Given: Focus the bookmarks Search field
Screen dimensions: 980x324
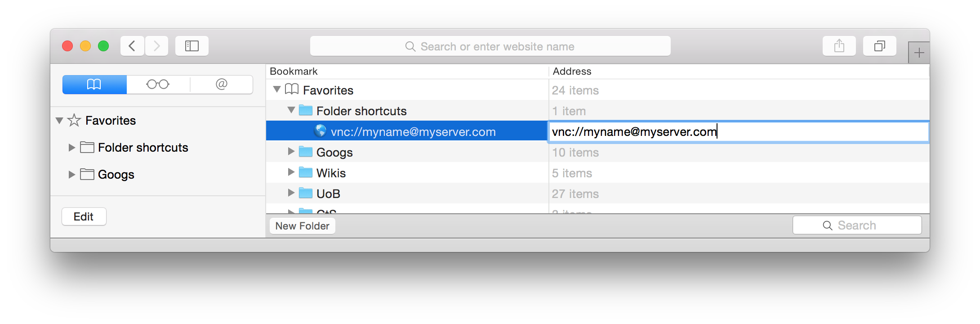Looking at the screenshot, I should 857,225.
